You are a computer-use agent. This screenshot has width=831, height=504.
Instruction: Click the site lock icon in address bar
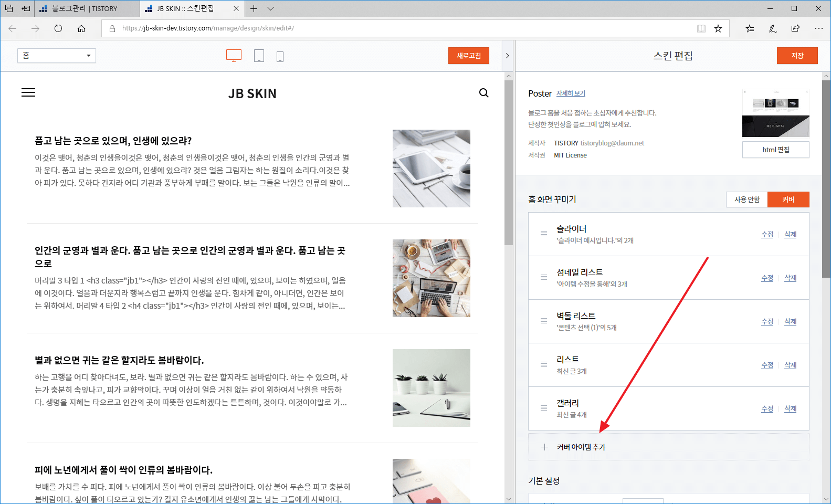(x=112, y=28)
